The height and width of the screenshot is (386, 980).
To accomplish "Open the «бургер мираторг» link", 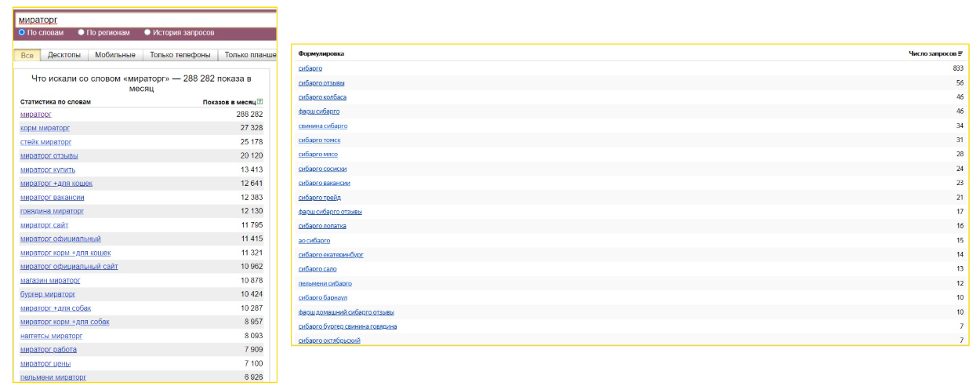I will click(x=48, y=294).
